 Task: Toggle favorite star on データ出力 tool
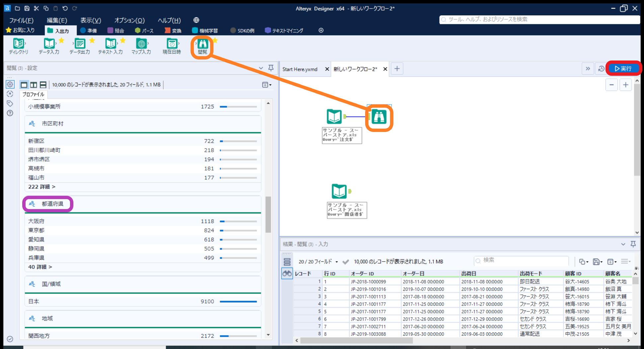pyautogui.click(x=92, y=40)
